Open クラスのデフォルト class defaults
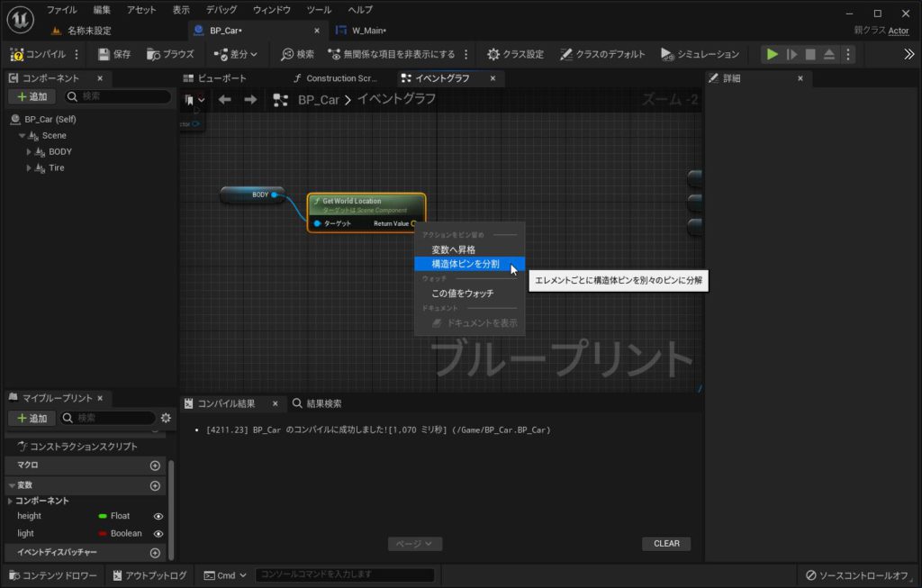Screen dimensions: 922x588 point(602,54)
